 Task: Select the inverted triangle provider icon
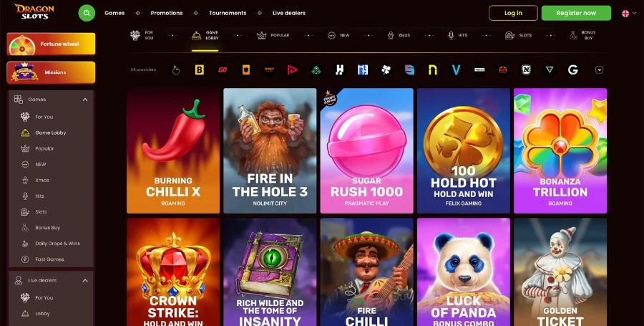click(550, 70)
